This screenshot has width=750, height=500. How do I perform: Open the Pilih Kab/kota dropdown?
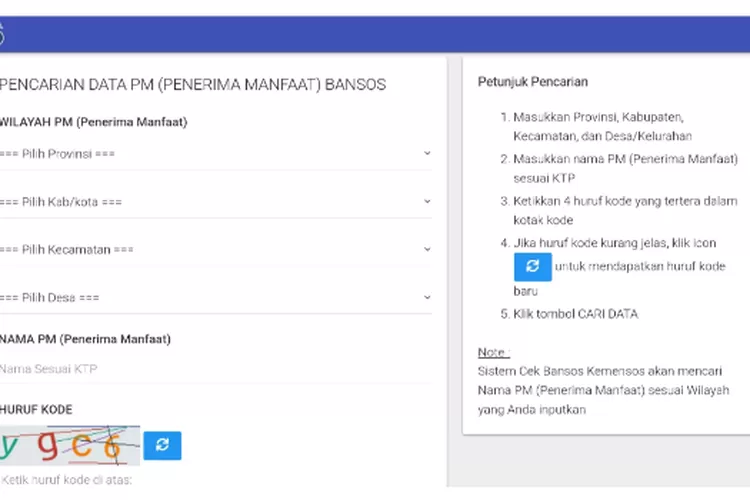point(216,202)
